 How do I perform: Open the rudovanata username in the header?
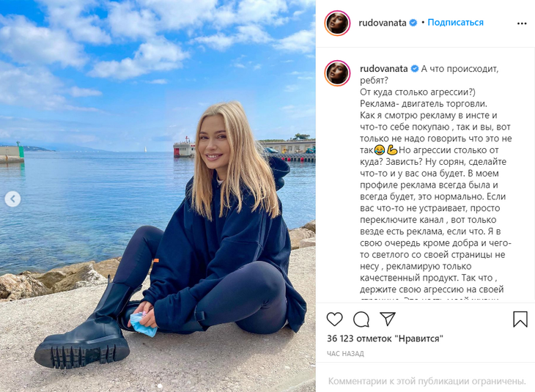[383, 23]
